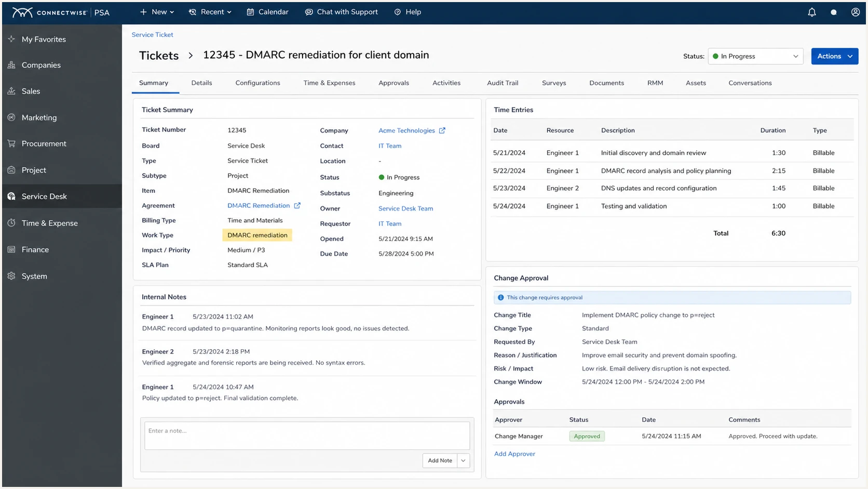
Task: Click the Total 6:30 value
Action: [x=778, y=233]
